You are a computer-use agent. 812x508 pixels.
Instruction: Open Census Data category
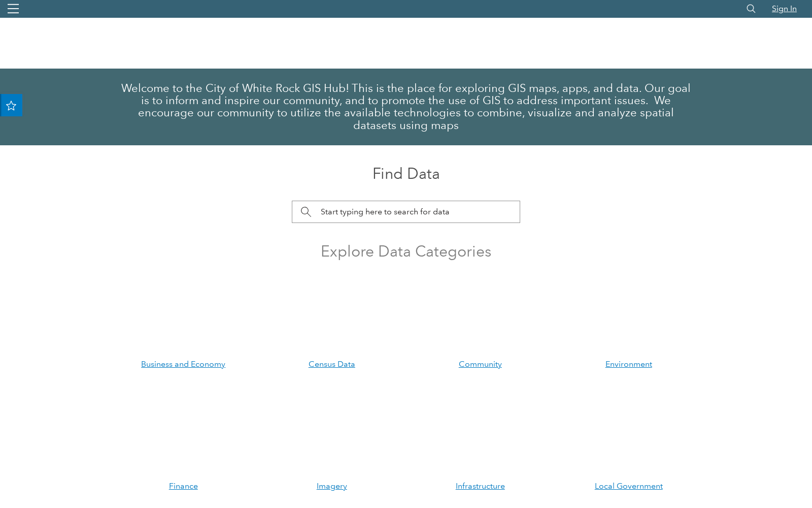(332, 364)
